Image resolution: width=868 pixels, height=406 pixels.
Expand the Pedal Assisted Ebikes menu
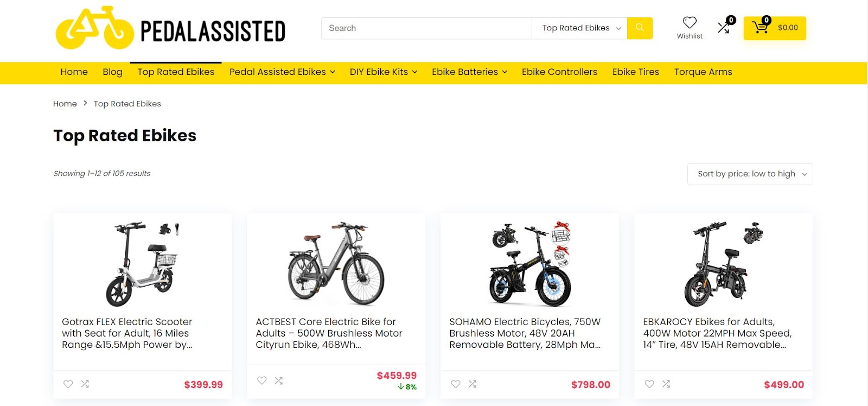coord(282,72)
